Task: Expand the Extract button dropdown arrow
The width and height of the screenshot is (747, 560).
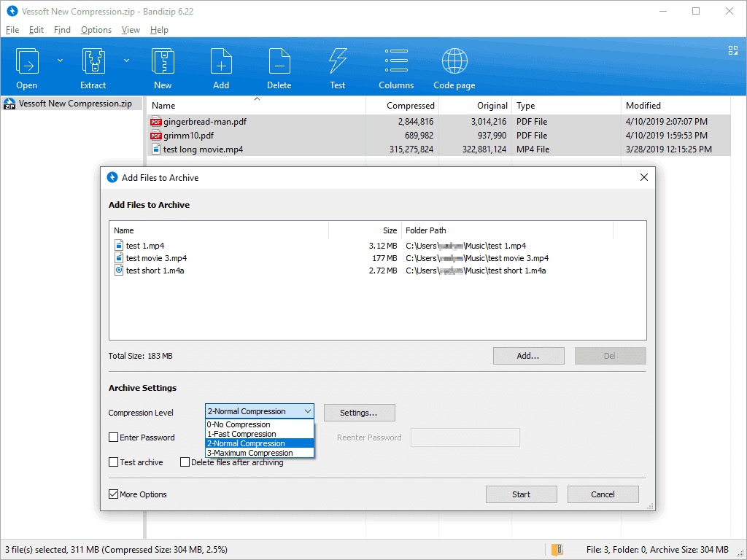Action: coord(126,61)
